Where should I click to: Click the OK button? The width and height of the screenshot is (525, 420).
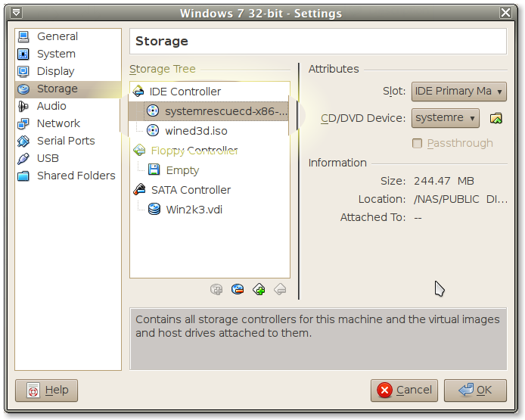(x=475, y=390)
